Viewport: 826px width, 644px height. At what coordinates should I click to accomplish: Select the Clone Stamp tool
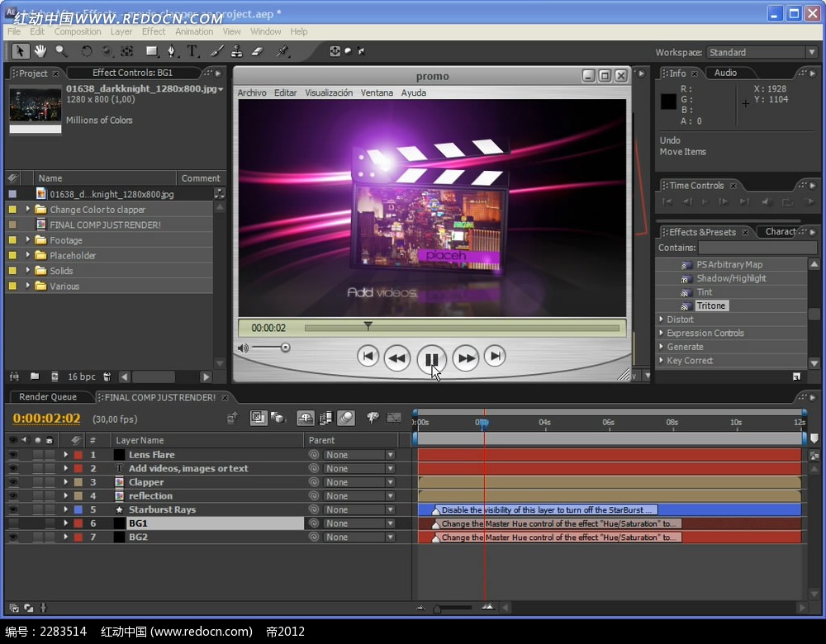(x=237, y=51)
